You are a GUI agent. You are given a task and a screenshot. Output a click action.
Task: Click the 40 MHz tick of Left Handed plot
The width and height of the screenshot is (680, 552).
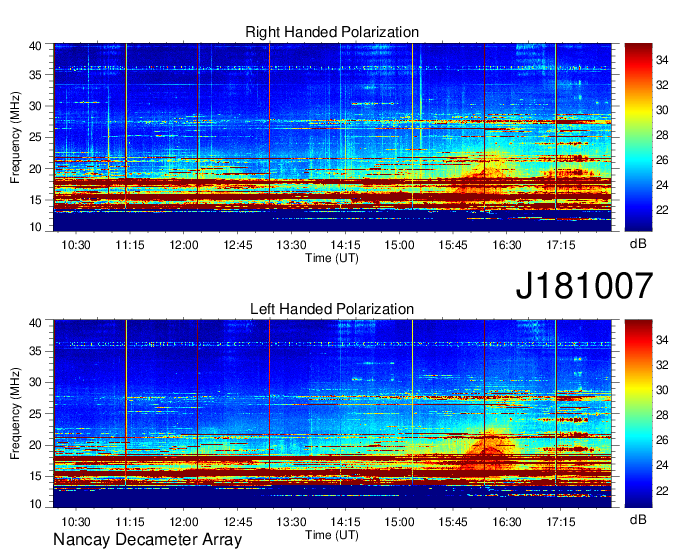pos(35,323)
